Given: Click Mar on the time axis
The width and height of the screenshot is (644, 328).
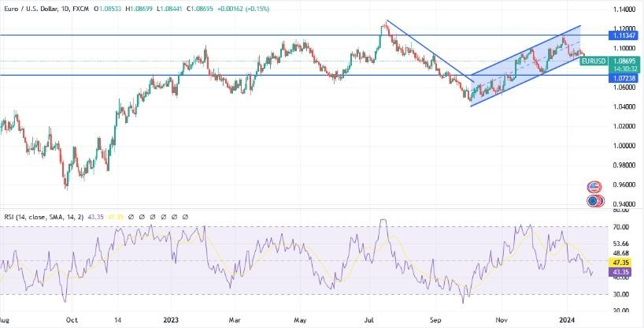Looking at the screenshot, I should click(x=235, y=320).
